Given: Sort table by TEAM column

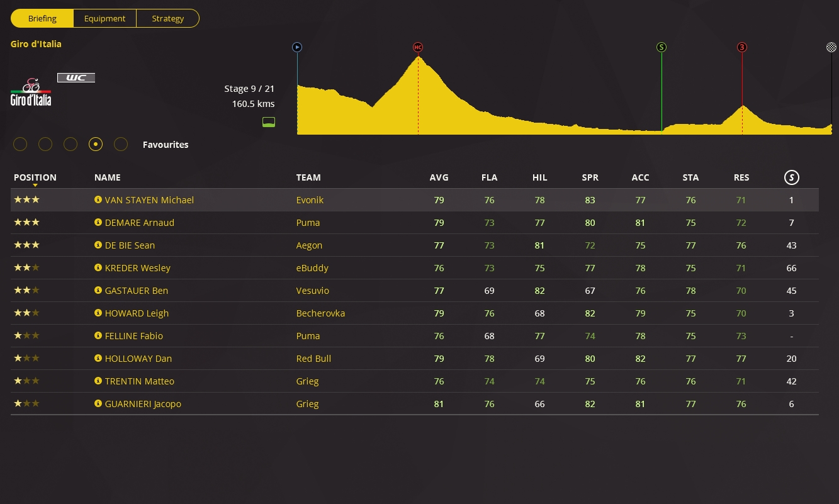Looking at the screenshot, I should pyautogui.click(x=308, y=177).
